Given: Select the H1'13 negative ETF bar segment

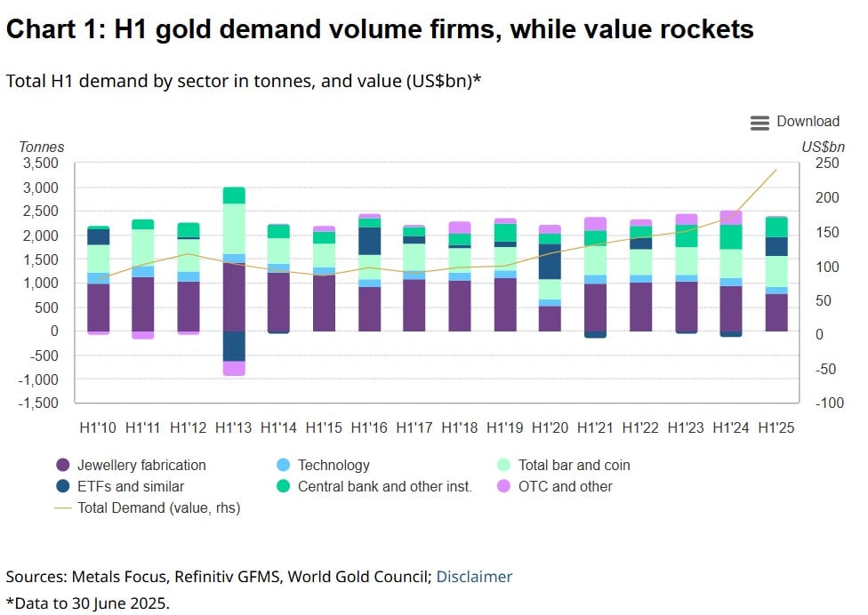Looking at the screenshot, I should pos(234,347).
